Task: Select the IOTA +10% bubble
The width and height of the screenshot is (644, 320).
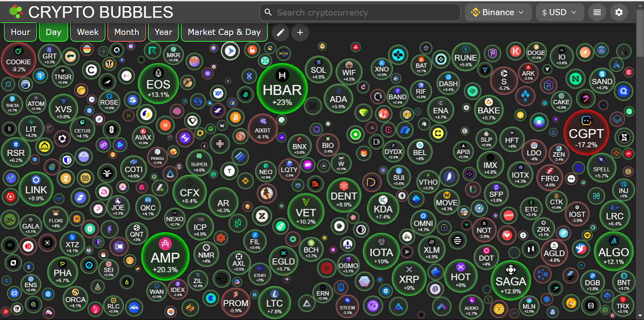Action: pos(381,252)
